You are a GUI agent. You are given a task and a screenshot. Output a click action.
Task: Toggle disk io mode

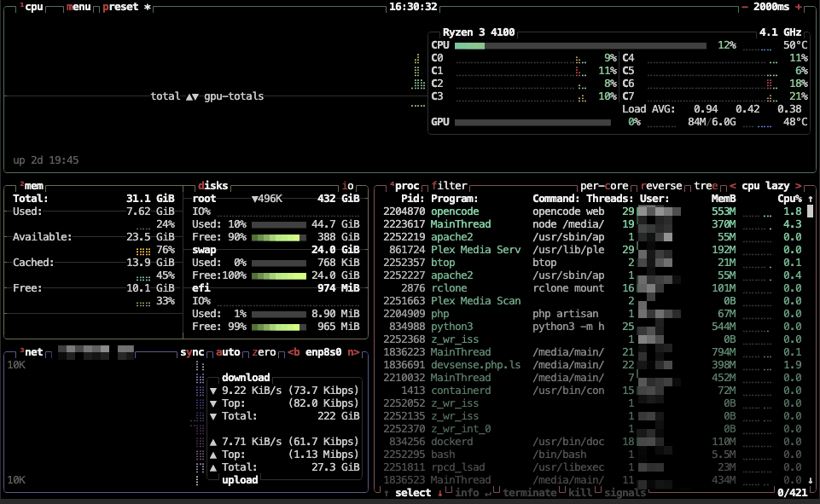tap(348, 186)
